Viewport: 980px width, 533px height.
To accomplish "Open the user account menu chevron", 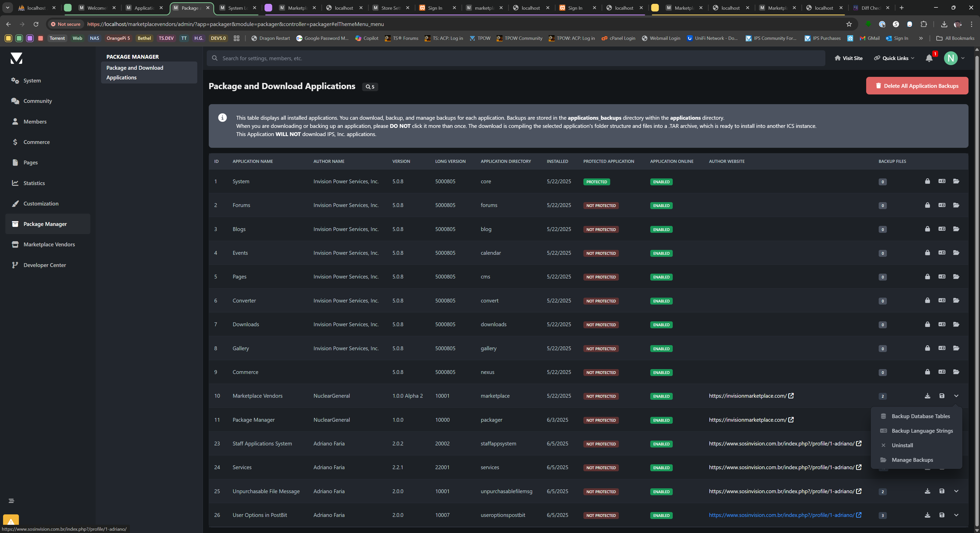I will click(x=963, y=58).
